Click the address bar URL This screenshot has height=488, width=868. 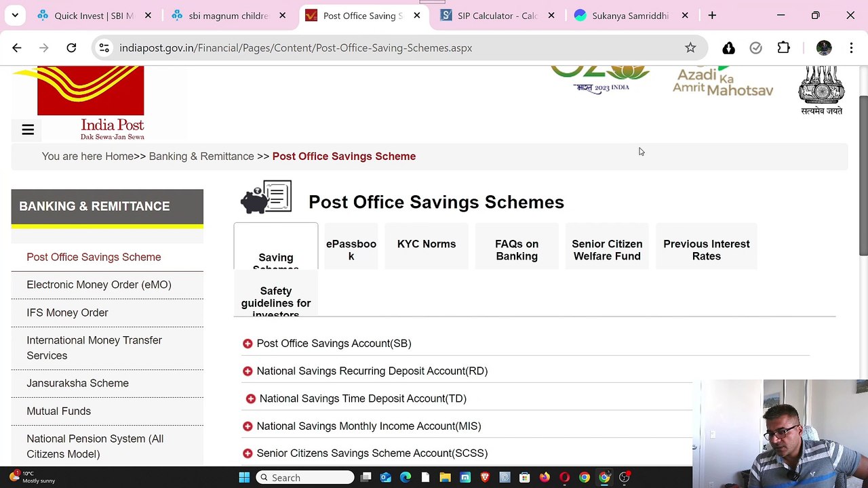(x=296, y=48)
